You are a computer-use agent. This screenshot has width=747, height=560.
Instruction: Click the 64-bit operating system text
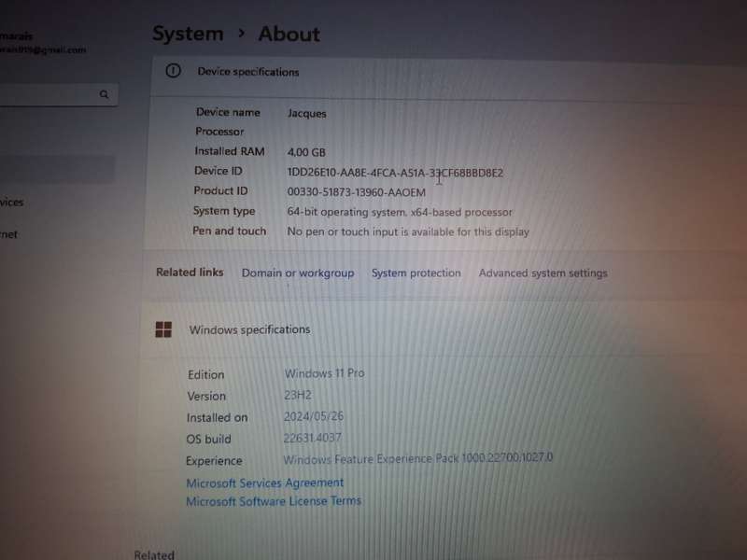click(x=400, y=212)
